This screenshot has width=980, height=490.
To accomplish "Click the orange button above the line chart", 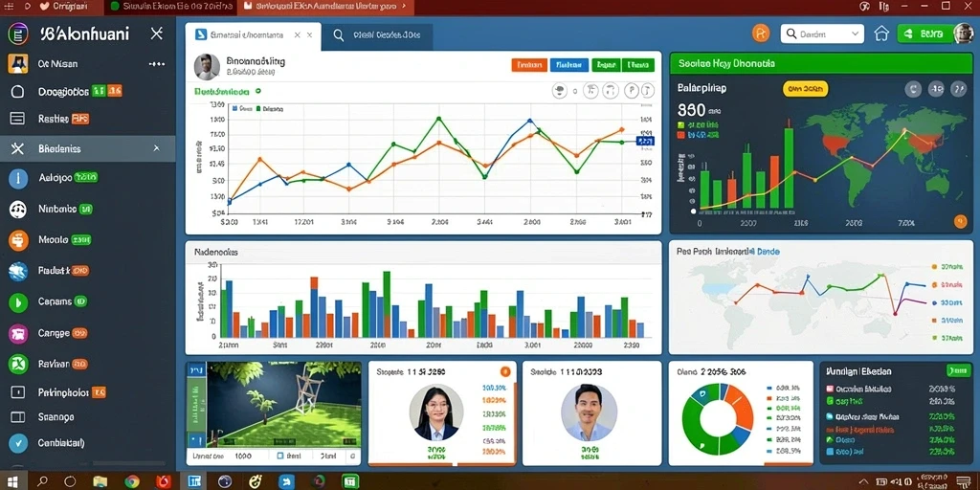I will (529, 64).
